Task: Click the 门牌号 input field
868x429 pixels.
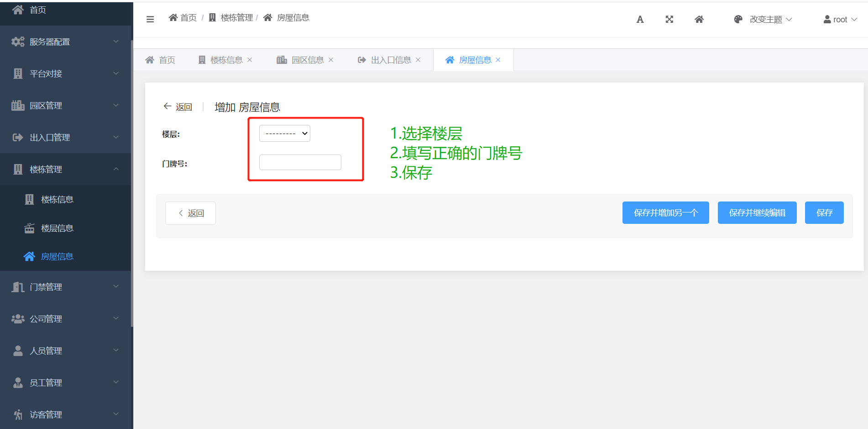Action: pos(300,162)
